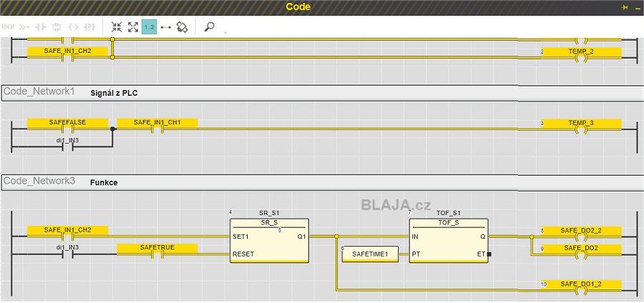Select di1_IN3 contact in Funkce network
This screenshot has width=644, height=303.
pyautogui.click(x=67, y=251)
